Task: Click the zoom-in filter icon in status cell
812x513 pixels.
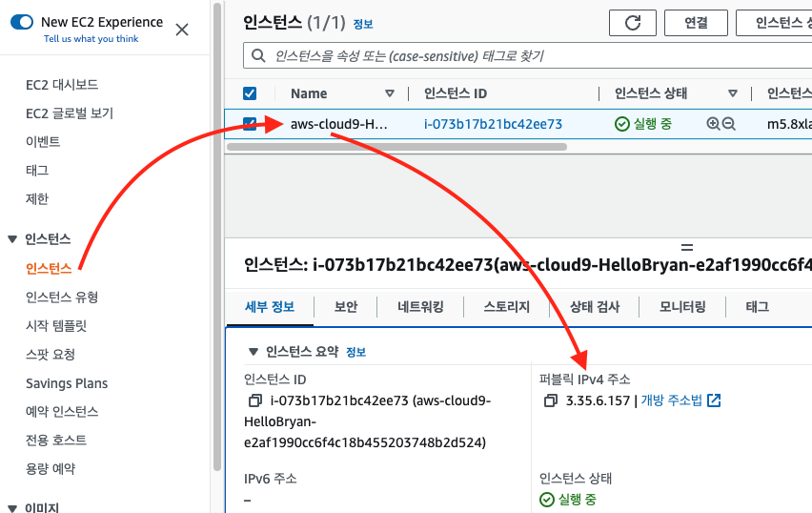Action: [x=713, y=124]
